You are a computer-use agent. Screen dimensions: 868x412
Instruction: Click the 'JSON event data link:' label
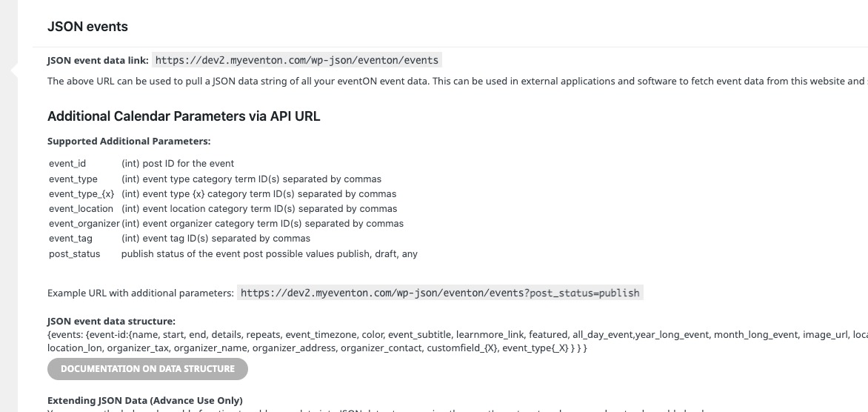pos(98,61)
